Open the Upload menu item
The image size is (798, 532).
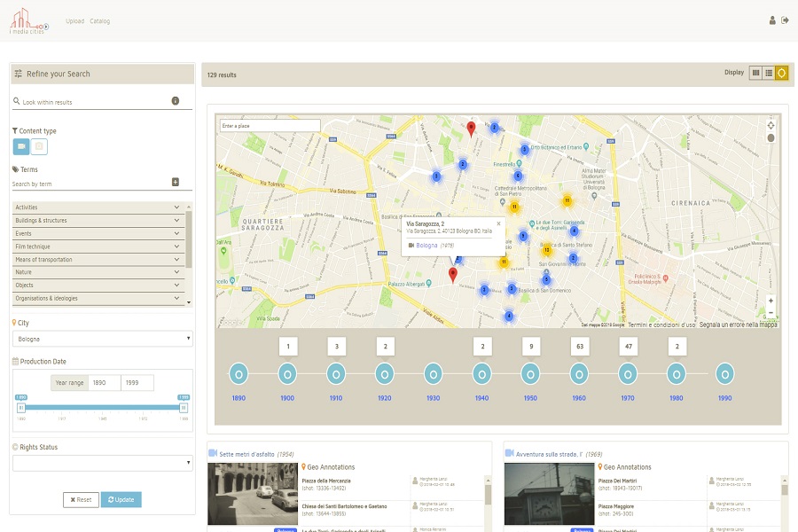[x=74, y=21]
